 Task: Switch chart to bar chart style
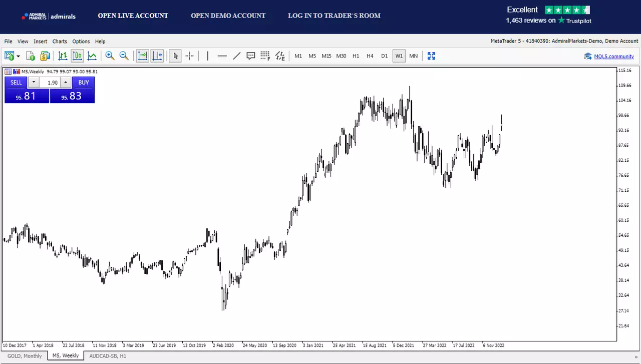[63, 56]
